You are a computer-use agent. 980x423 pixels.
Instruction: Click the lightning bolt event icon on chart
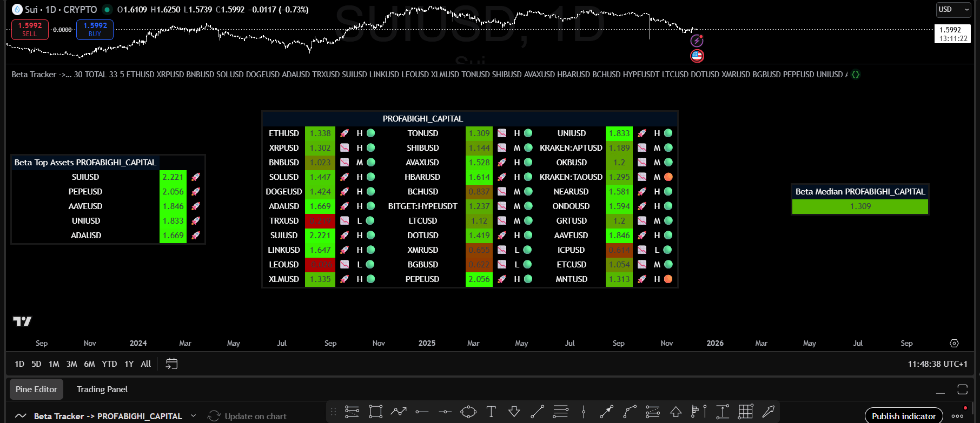(697, 41)
